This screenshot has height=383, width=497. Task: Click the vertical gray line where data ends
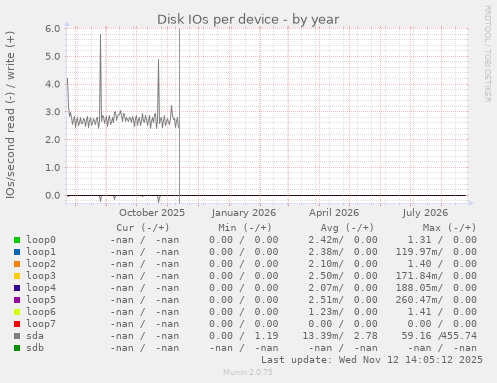click(x=180, y=116)
